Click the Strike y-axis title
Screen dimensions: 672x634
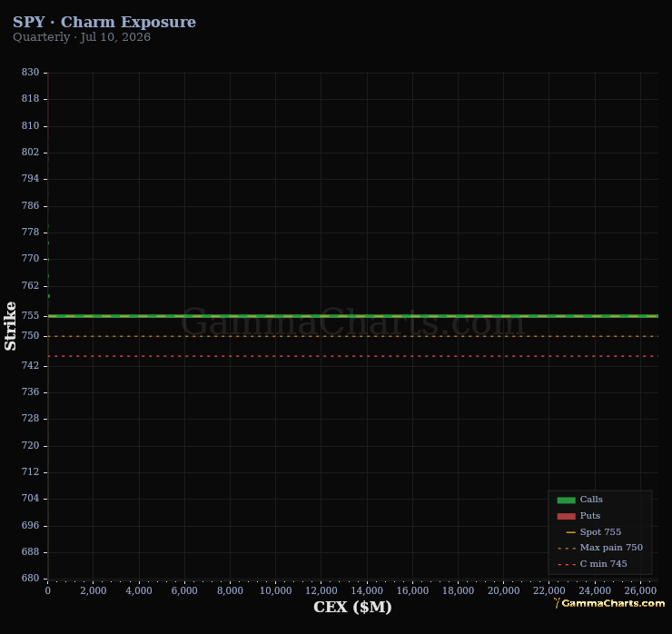pos(10,326)
